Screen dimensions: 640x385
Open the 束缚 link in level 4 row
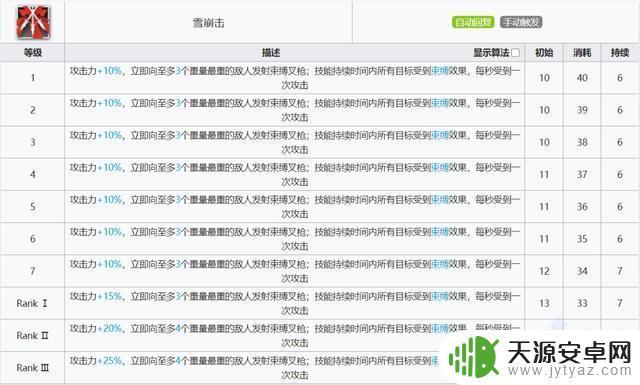click(x=440, y=168)
